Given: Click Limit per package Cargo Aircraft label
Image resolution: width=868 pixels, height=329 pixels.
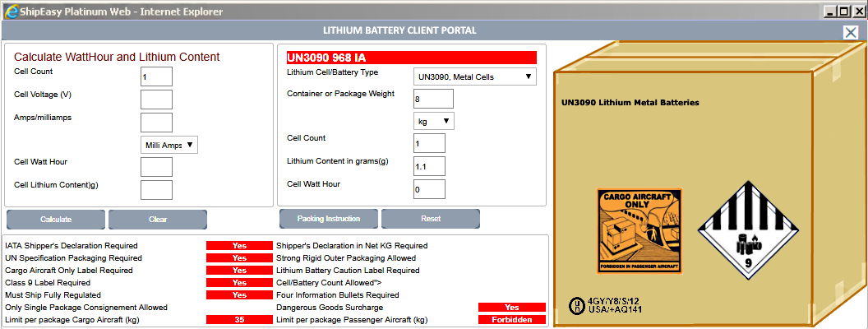Looking at the screenshot, I should [74, 320].
